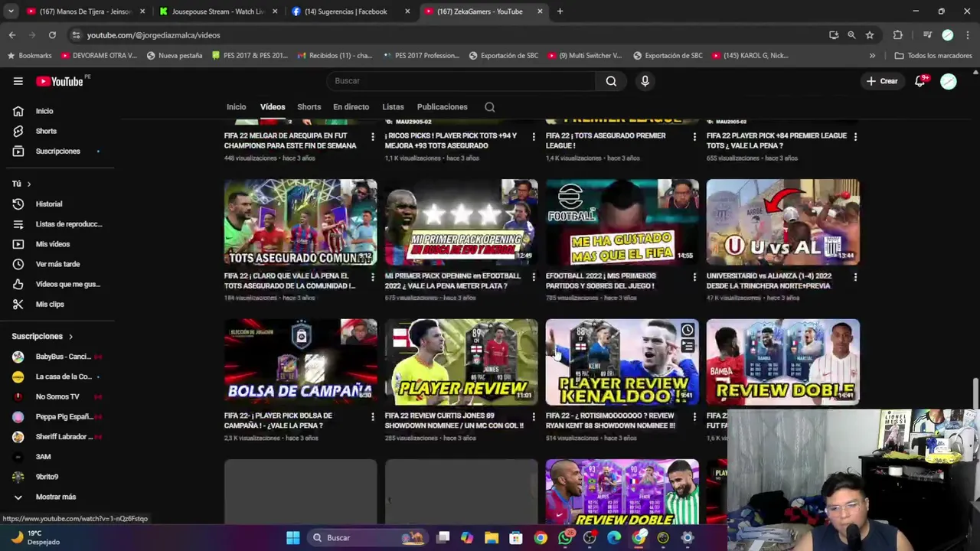
Task: Switch to Publicaciones channel tab
Action: pyautogui.click(x=442, y=107)
